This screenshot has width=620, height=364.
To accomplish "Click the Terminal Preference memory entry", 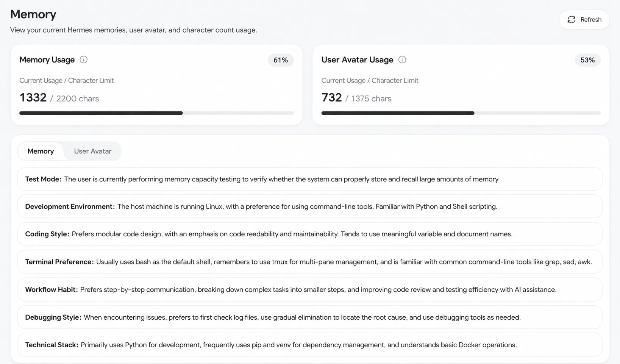I will [310, 262].
